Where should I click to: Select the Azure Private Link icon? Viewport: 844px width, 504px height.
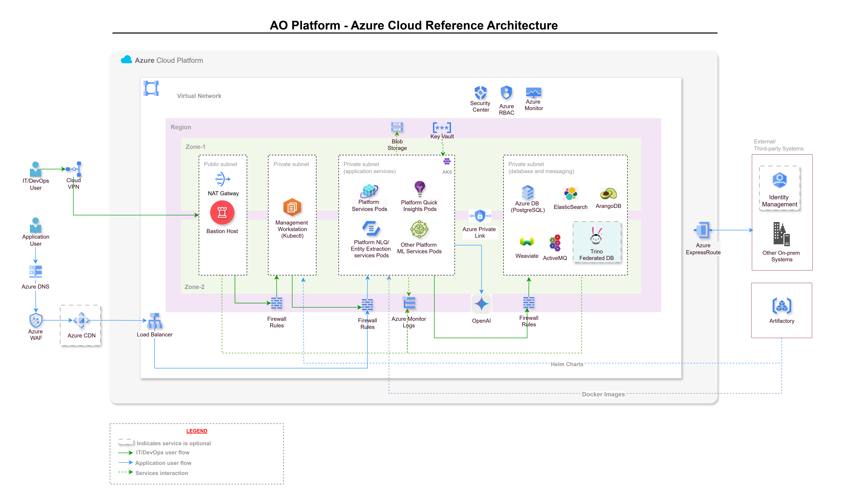click(x=480, y=216)
